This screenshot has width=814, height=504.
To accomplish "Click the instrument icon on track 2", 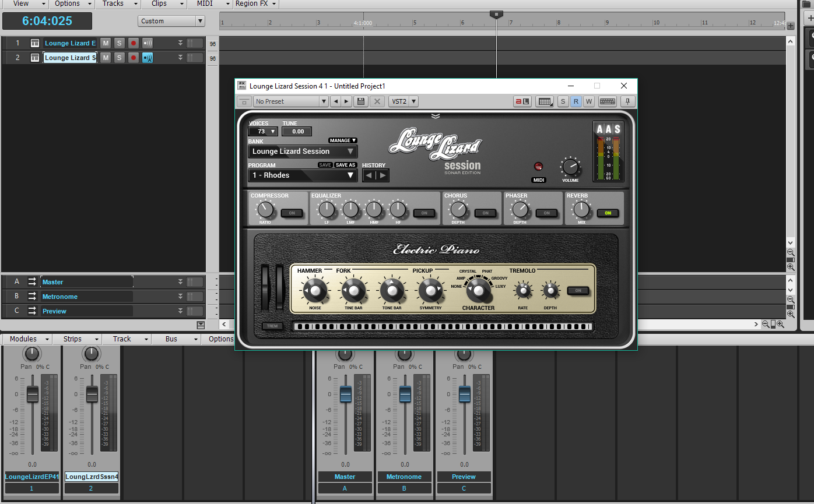I will tap(35, 58).
